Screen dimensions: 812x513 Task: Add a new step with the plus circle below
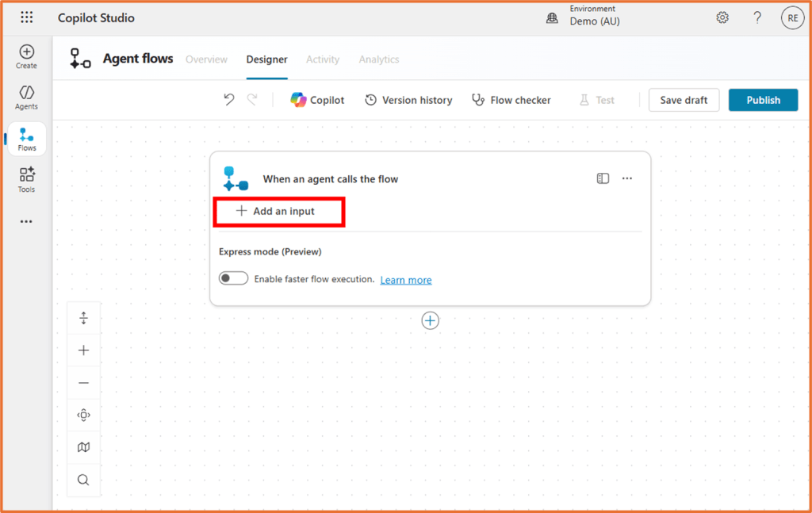(430, 320)
